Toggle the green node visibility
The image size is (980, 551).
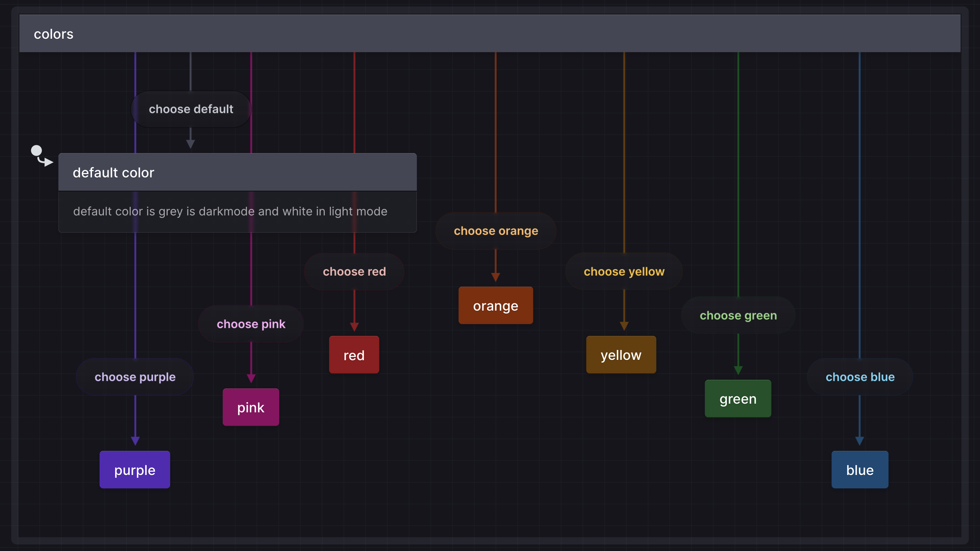point(738,398)
